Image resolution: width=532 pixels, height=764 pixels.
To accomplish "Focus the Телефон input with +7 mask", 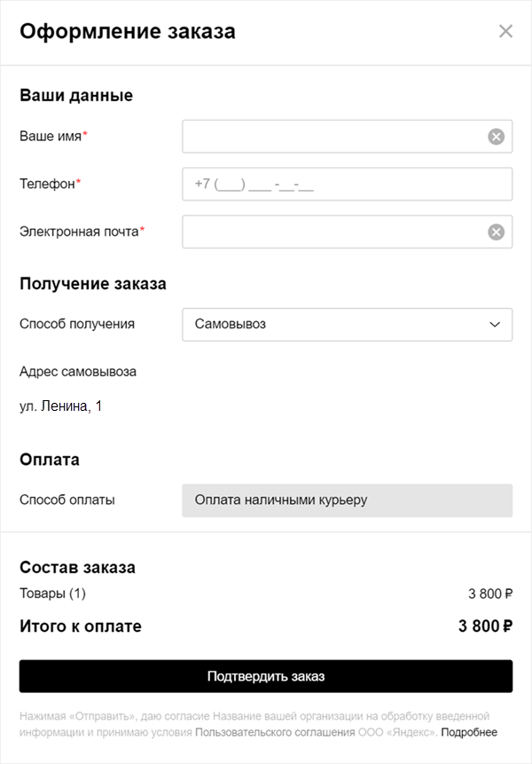I will 347,185.
